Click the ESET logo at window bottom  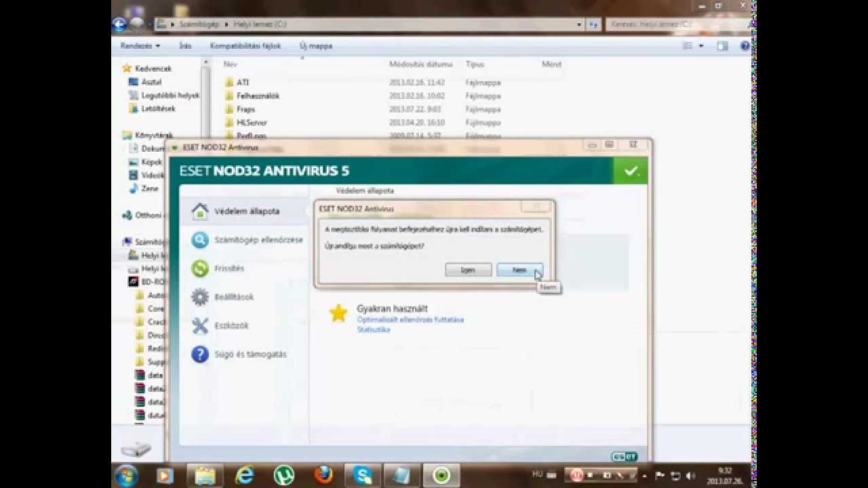click(624, 456)
